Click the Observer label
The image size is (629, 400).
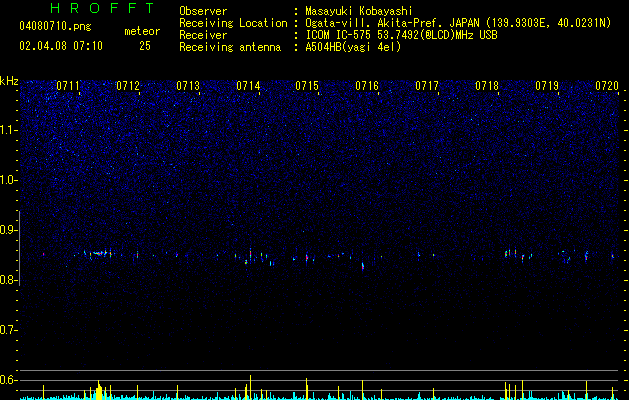pyautogui.click(x=203, y=11)
